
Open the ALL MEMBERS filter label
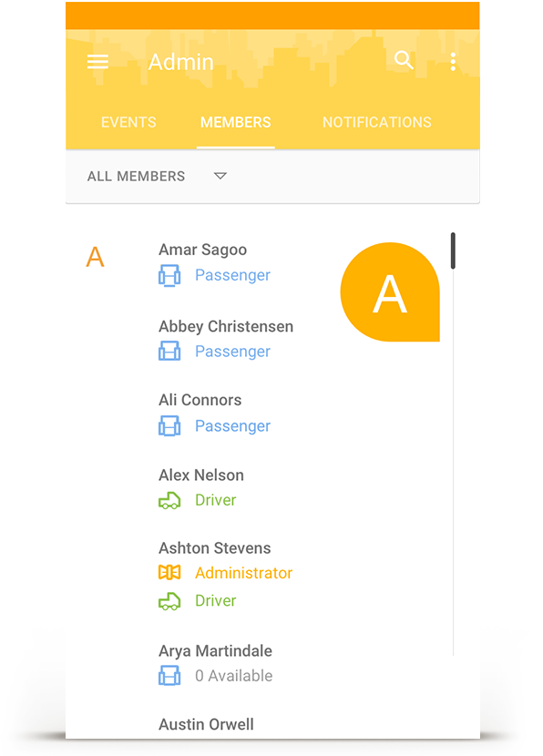coord(136,177)
